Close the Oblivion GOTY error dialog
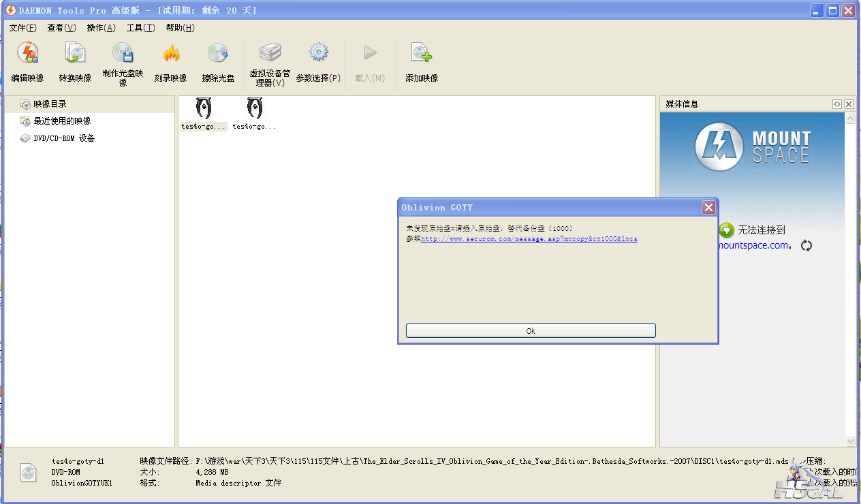 [708, 208]
